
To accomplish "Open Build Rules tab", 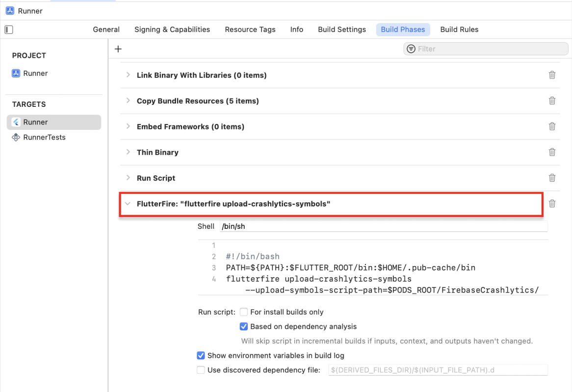I will point(459,29).
